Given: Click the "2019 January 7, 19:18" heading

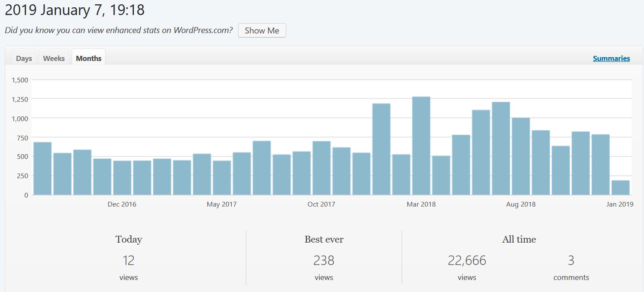Looking at the screenshot, I should coord(75,10).
